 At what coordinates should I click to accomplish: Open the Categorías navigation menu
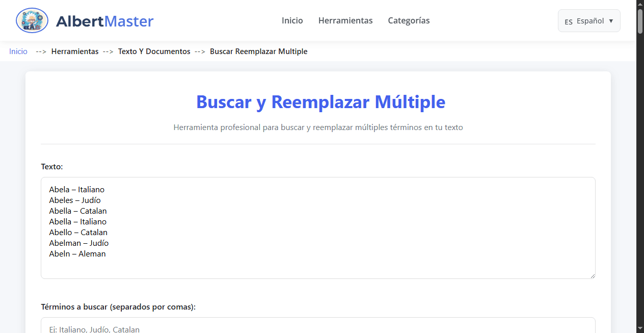(409, 20)
